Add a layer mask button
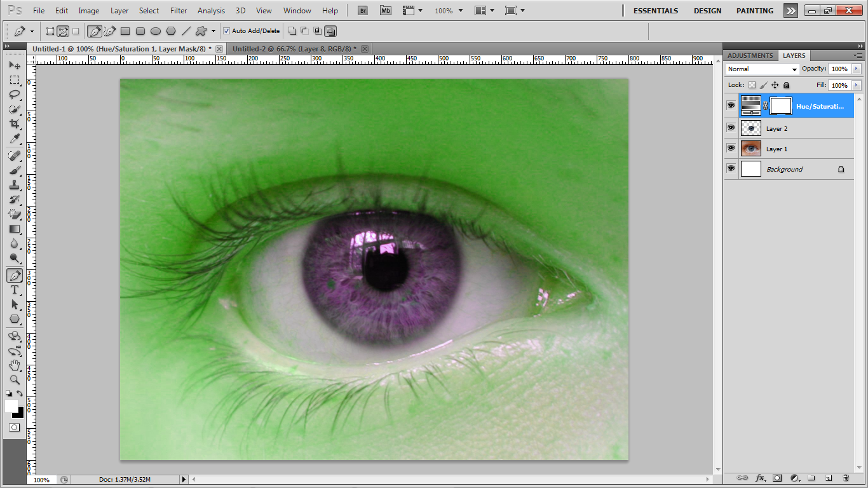868x488 pixels. [x=777, y=478]
